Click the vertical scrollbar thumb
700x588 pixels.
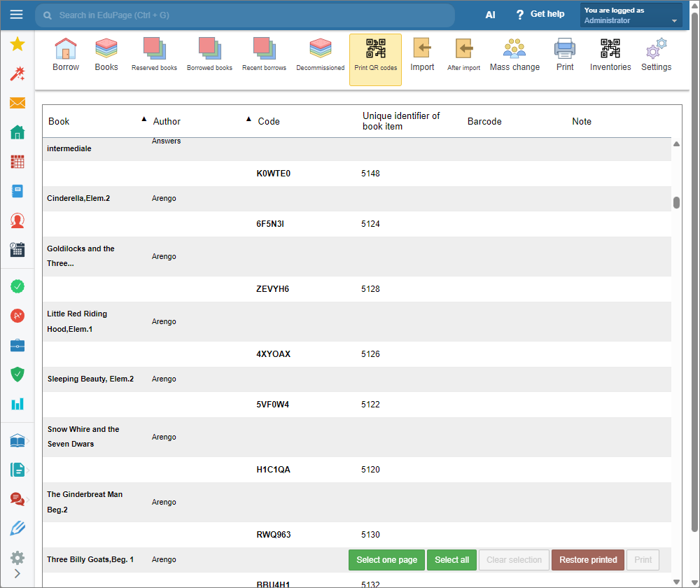point(676,203)
